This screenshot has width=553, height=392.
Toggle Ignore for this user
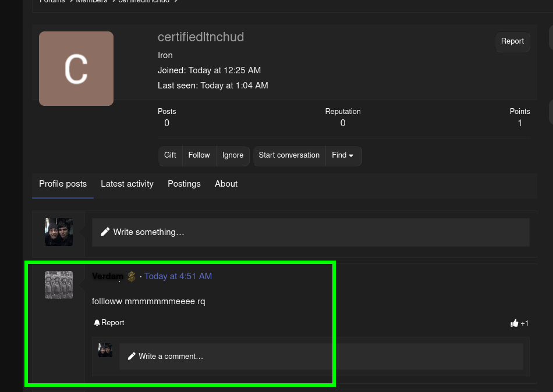(x=233, y=156)
